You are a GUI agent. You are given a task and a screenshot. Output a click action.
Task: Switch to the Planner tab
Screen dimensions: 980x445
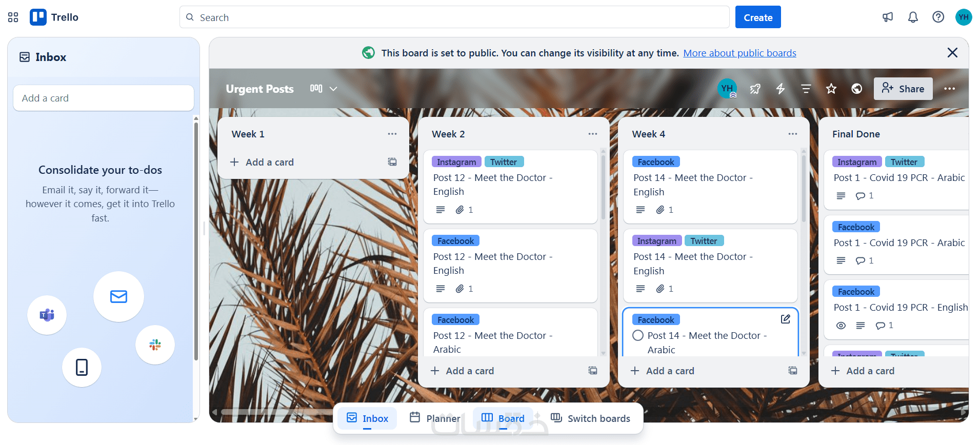tap(435, 418)
